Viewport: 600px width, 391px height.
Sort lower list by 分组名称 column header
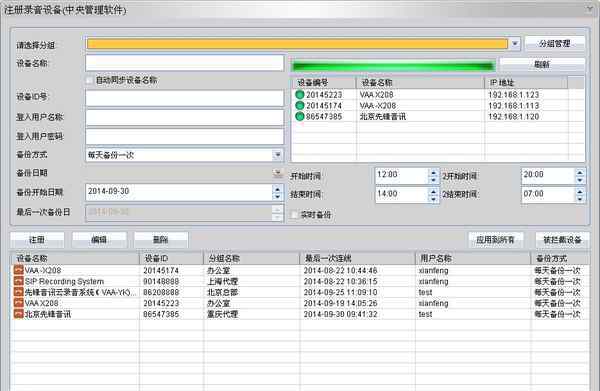pos(251,259)
